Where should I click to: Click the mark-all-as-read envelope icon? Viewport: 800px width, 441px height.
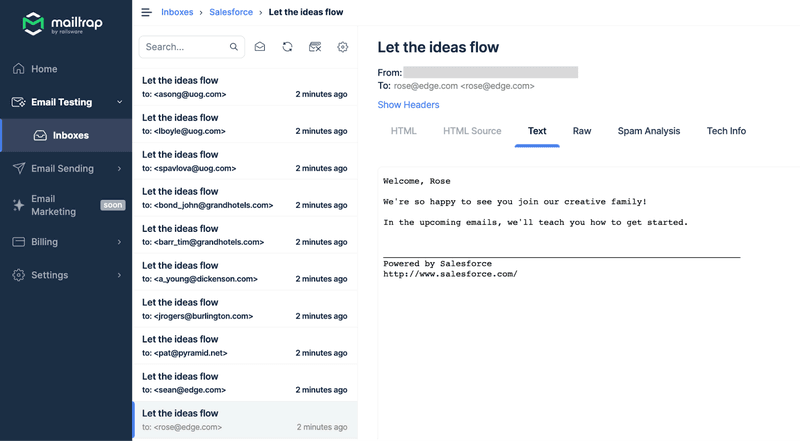260,47
